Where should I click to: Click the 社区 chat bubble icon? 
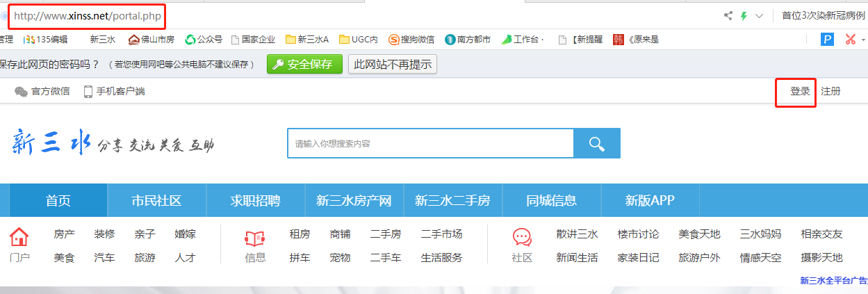[x=522, y=238]
